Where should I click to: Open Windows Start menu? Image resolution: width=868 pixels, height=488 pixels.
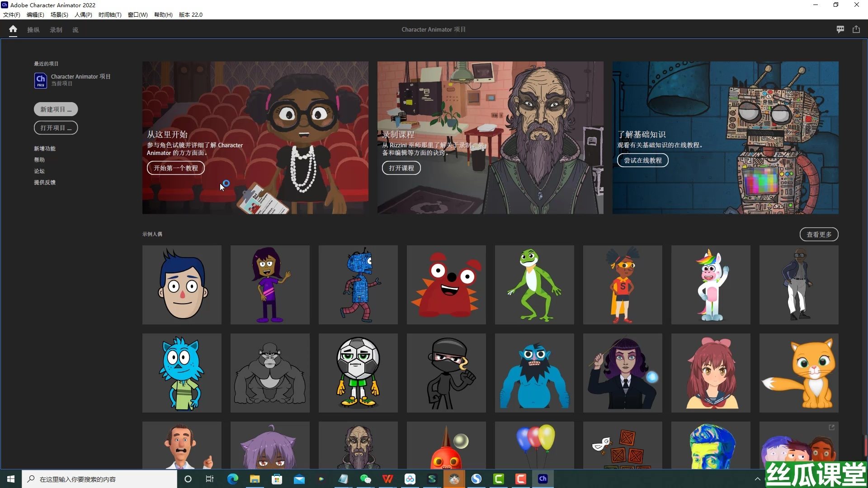(x=11, y=479)
